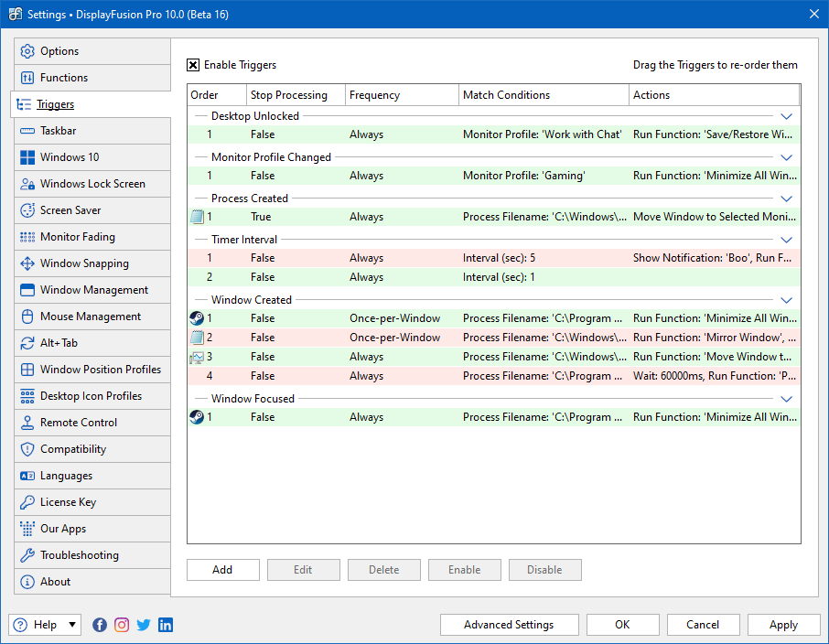Click the License Key key icon
Viewport: 829px width, 644px height.
(27, 502)
